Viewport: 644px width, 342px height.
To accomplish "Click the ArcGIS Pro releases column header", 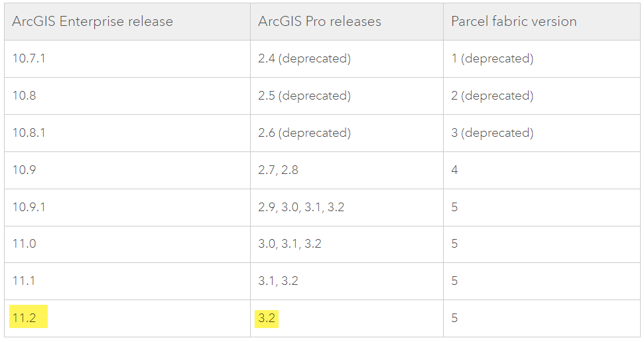I will tap(320, 21).
